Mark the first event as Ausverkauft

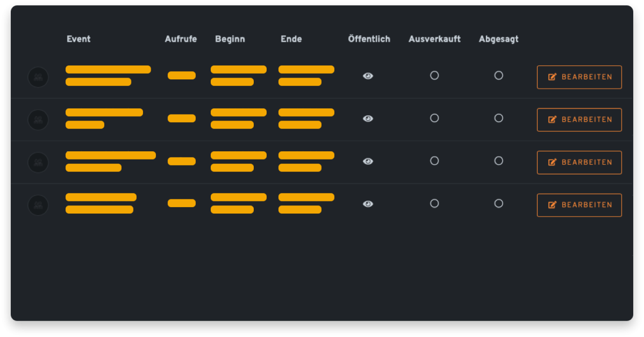[434, 75]
